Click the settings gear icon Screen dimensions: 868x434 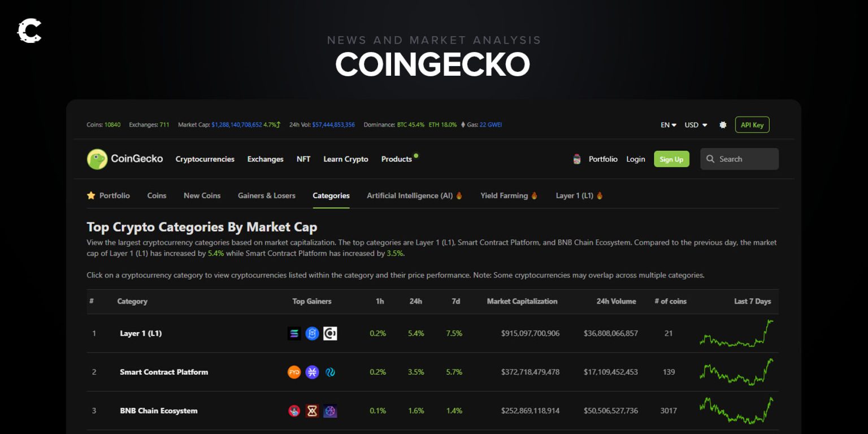tap(723, 125)
